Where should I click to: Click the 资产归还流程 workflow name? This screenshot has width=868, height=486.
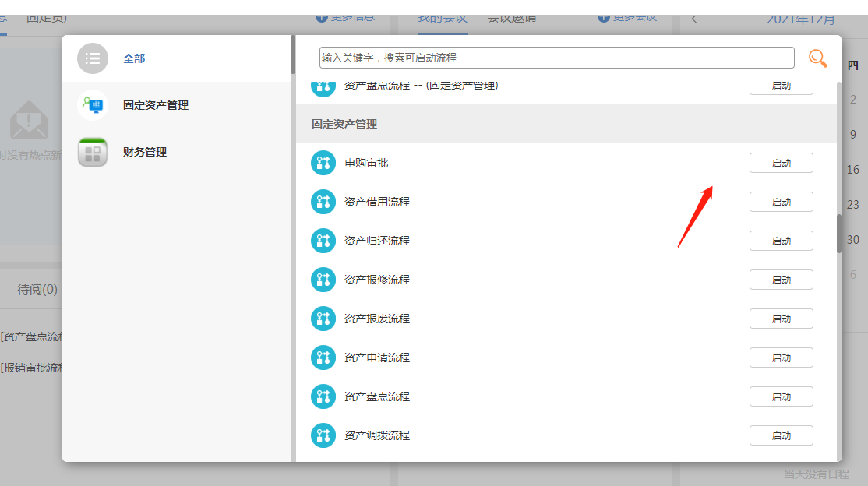(377, 241)
